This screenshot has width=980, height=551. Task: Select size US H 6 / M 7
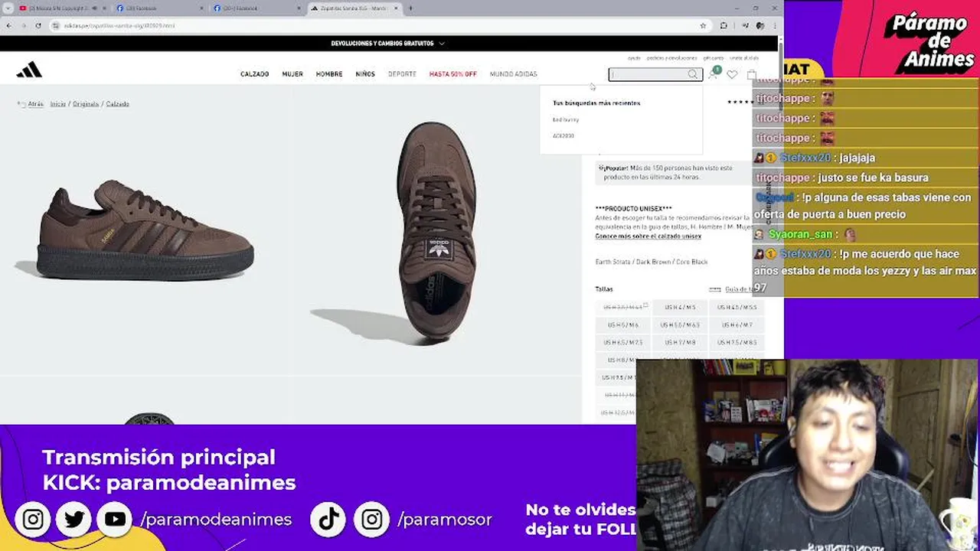click(x=737, y=324)
